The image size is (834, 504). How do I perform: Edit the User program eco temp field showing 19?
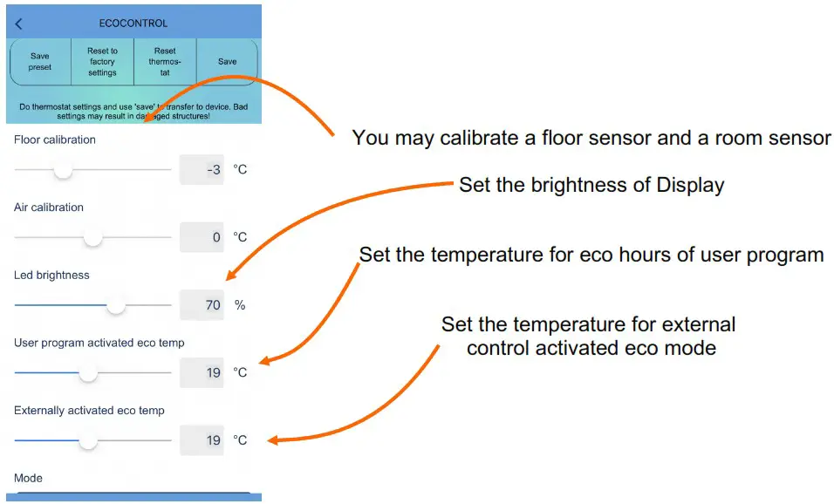201,372
